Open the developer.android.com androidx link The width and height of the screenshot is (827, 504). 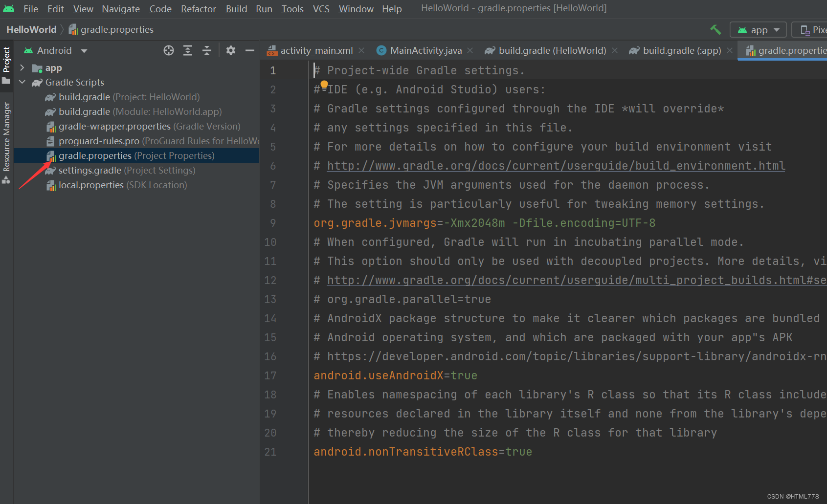coord(577,357)
